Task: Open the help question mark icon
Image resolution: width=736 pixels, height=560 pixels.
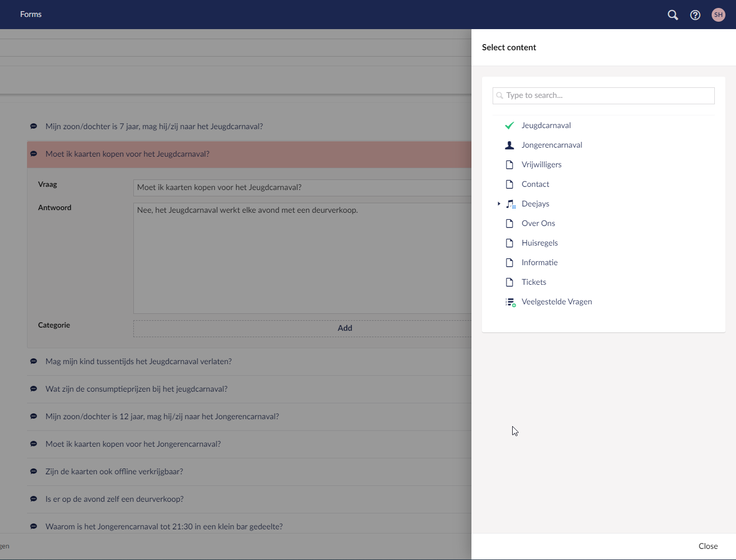Action: pyautogui.click(x=695, y=14)
